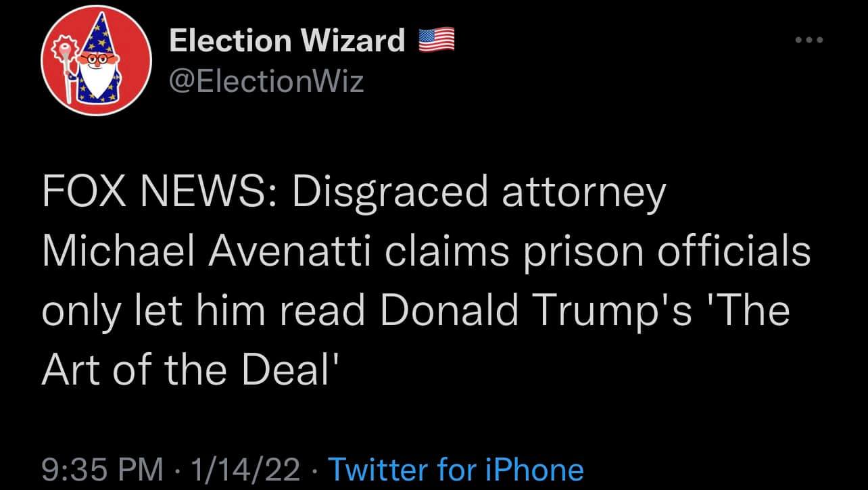Click "Art of the Deal'" on last line
The image size is (868, 490).
click(189, 369)
